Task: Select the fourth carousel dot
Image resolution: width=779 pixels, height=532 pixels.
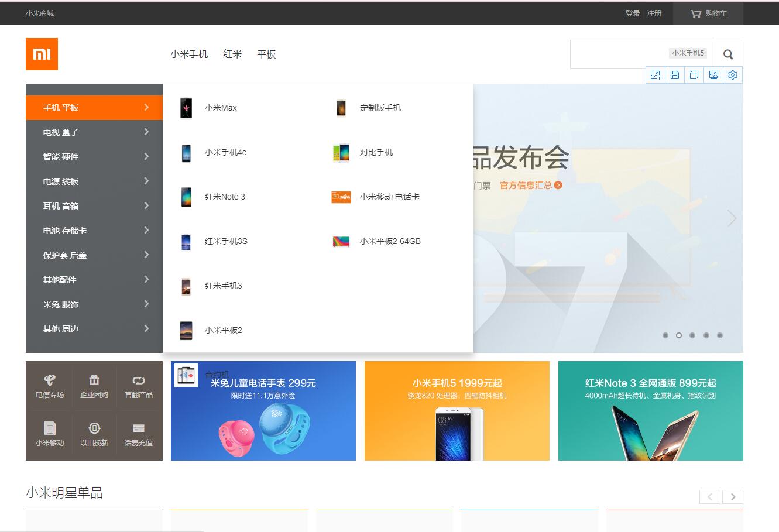Action: tap(706, 335)
